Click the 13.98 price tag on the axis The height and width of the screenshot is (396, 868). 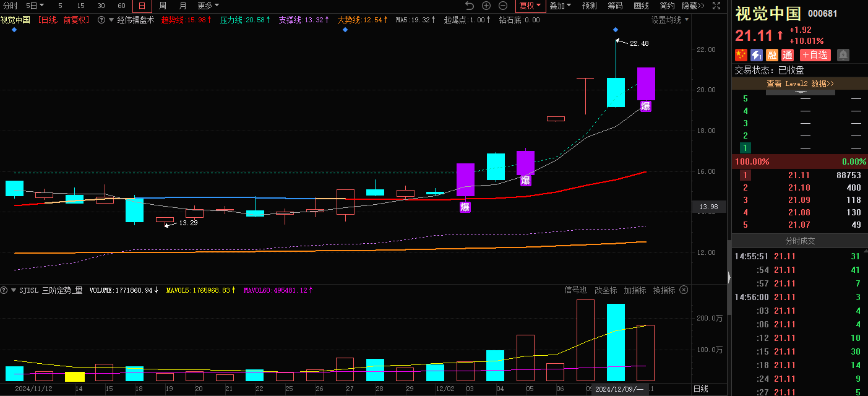point(708,207)
